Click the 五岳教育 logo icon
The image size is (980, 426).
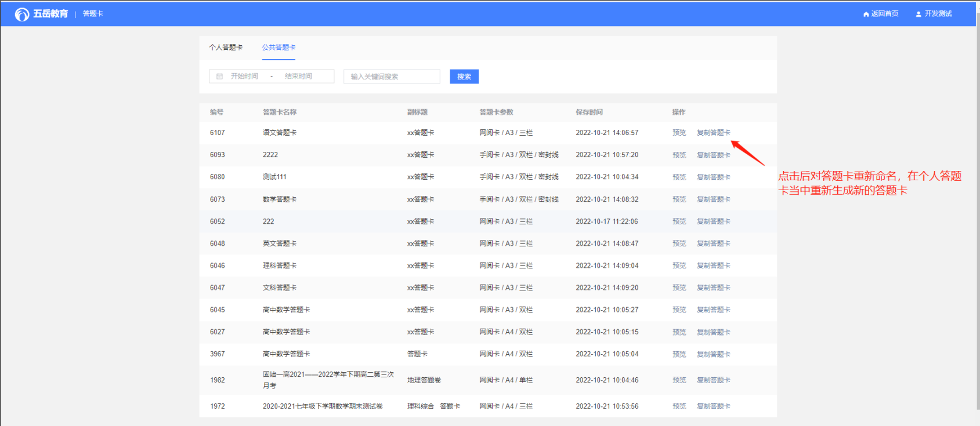[x=22, y=14]
